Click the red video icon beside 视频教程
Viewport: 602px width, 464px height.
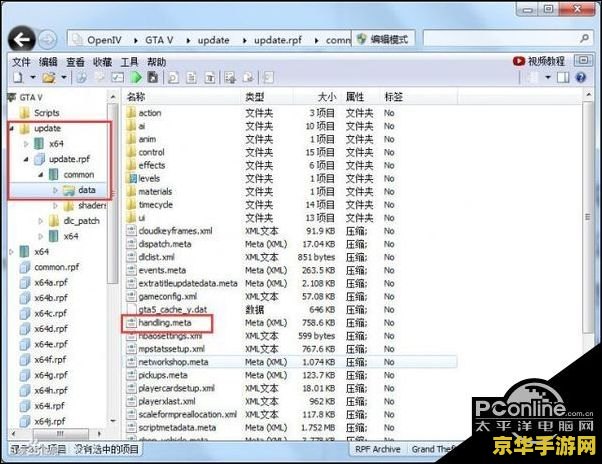coord(518,61)
